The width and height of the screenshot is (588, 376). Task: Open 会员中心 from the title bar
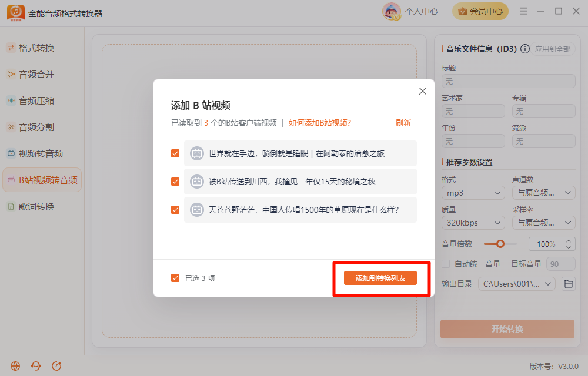pos(480,11)
